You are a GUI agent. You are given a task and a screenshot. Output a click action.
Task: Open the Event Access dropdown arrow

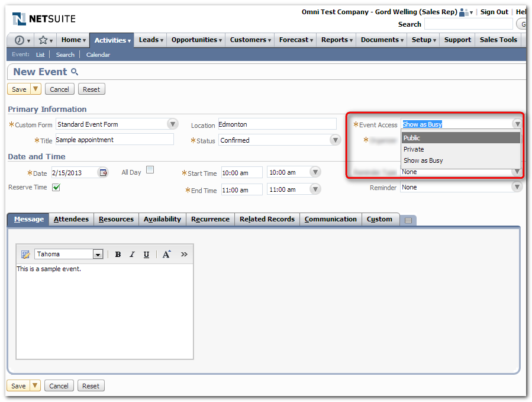tap(517, 124)
